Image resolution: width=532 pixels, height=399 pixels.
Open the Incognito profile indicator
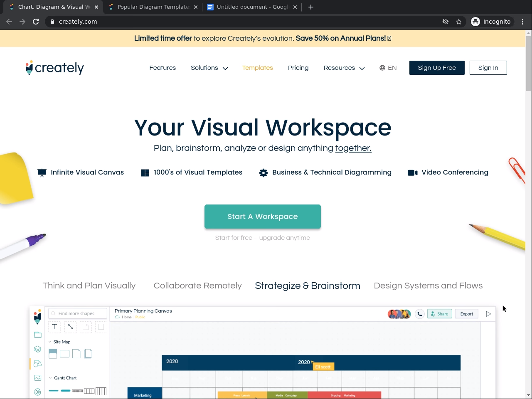point(491,22)
